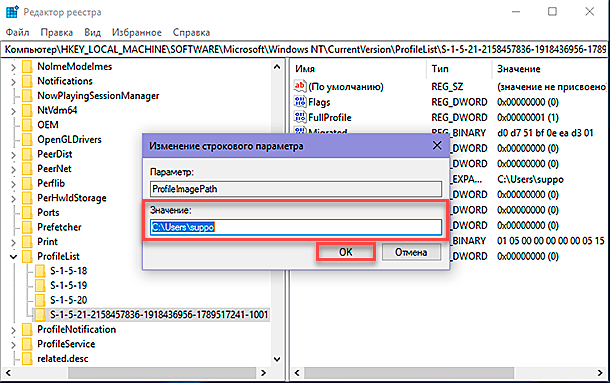Click the PeerDist folder icon
This screenshot has height=383, width=610.
click(27, 155)
